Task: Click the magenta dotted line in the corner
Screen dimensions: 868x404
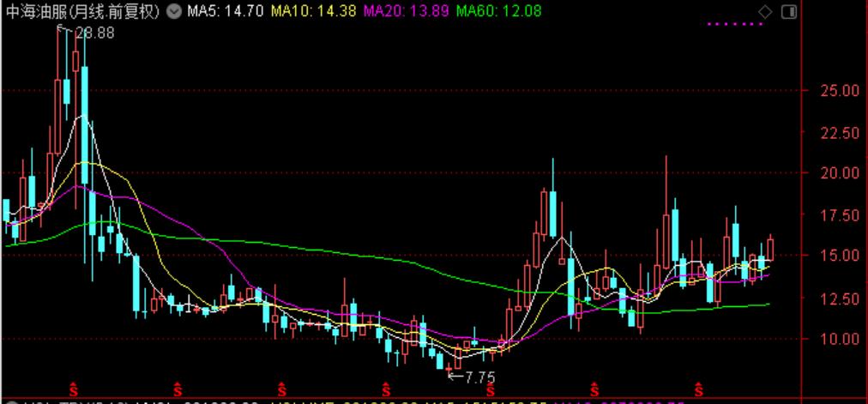Action: [x=735, y=24]
